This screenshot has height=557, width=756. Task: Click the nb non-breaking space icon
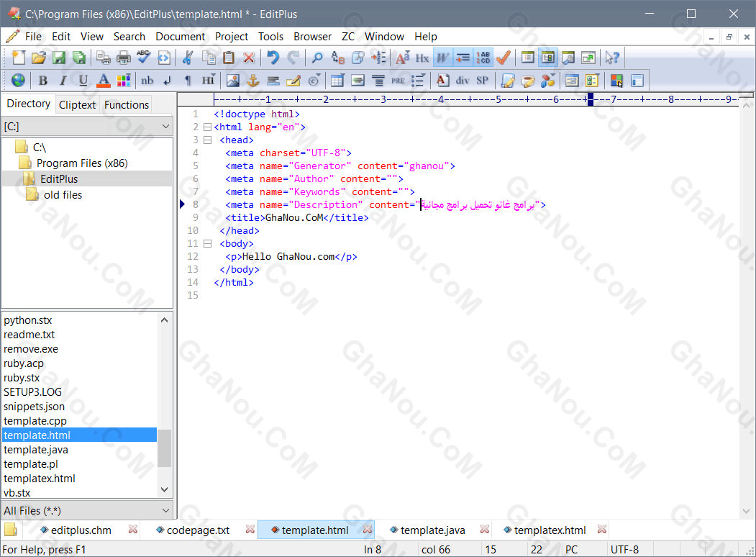pos(147,81)
